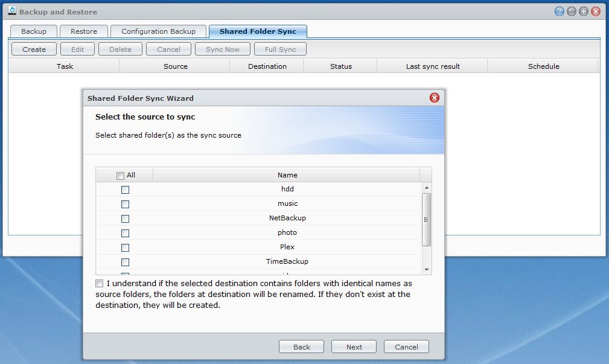Select the NetBackup folder checkbox
Image resolution: width=609 pixels, height=364 pixels.
point(125,219)
